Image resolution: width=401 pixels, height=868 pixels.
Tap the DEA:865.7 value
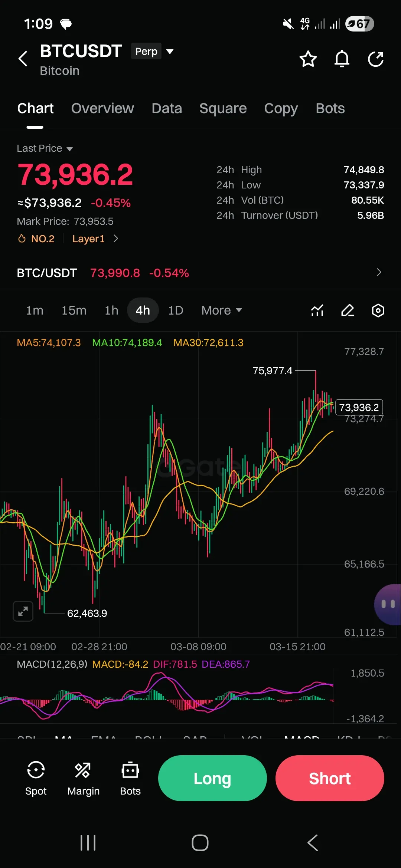[x=226, y=664]
